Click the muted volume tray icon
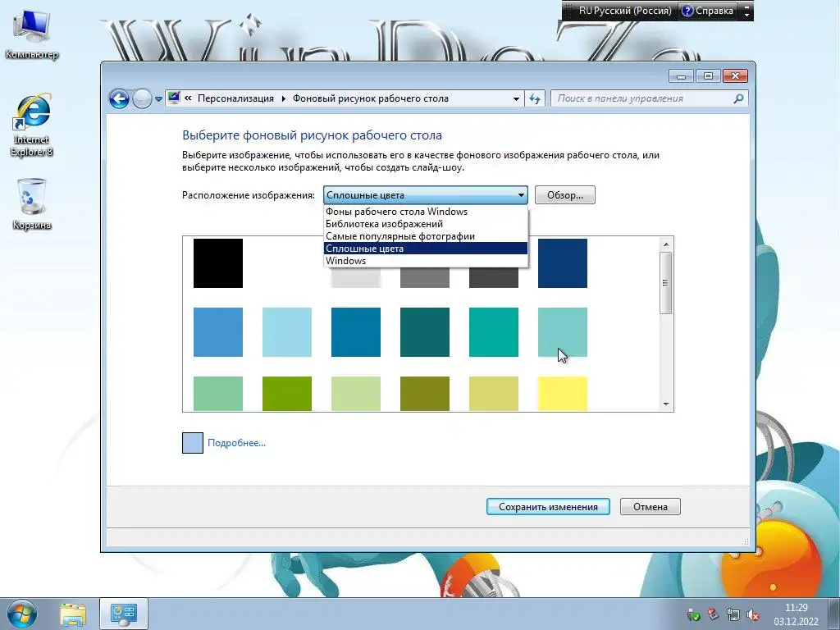The width and height of the screenshot is (840, 630). click(x=752, y=614)
